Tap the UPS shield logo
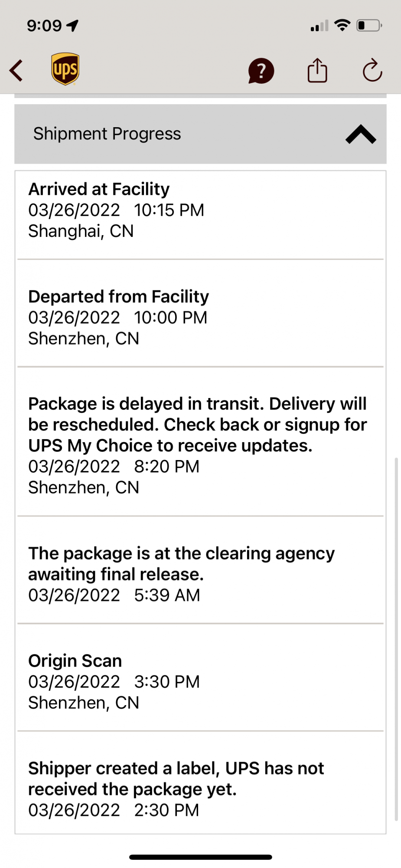Viewport: 401px width, 868px height. [65, 69]
